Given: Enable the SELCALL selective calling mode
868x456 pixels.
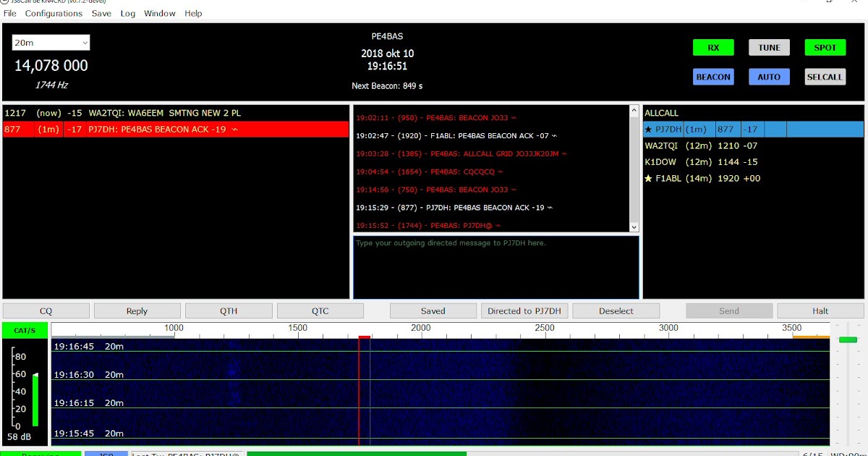Looking at the screenshot, I should click(825, 77).
